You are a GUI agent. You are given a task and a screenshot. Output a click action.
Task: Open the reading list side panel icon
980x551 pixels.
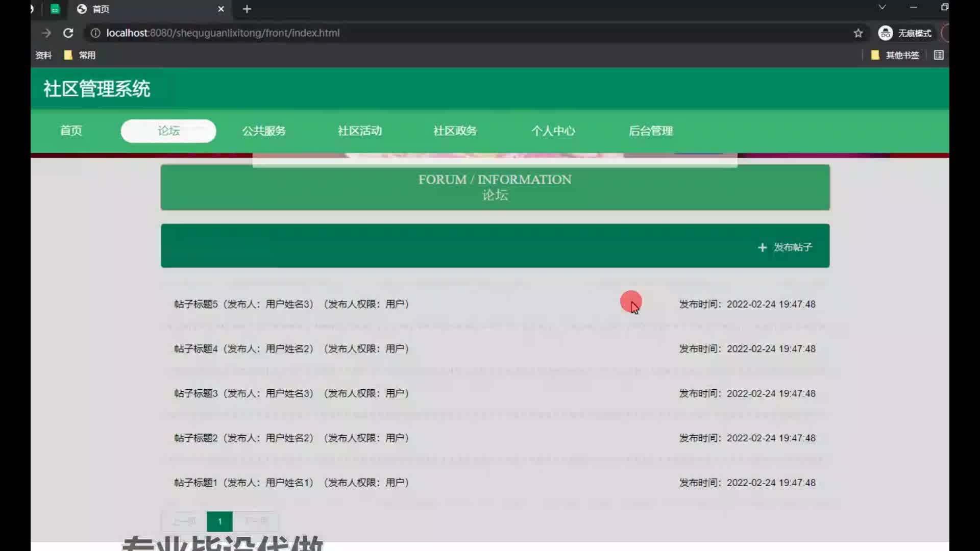click(939, 55)
